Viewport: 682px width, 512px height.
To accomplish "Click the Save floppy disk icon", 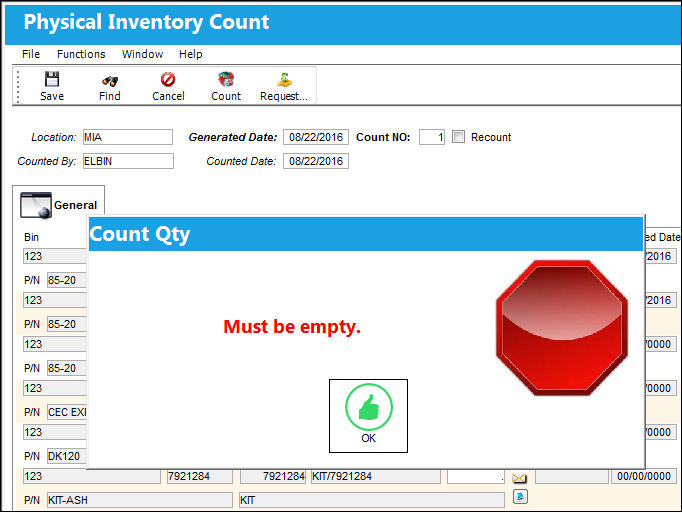I will click(x=52, y=80).
